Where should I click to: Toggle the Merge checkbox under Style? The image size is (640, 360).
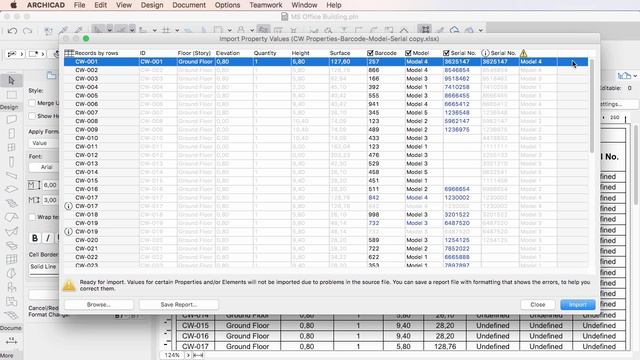point(32,103)
